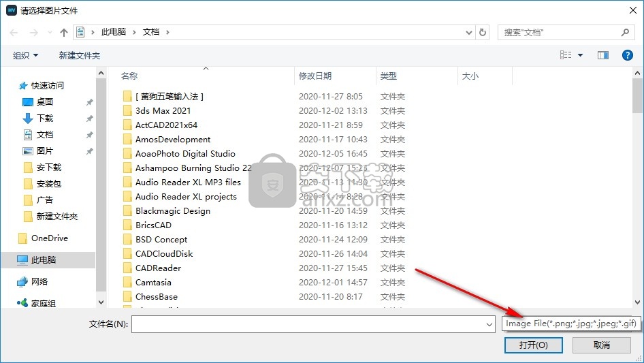Image resolution: width=644 pixels, height=363 pixels.
Task: Click the 打开(O) button
Action: pos(534,345)
